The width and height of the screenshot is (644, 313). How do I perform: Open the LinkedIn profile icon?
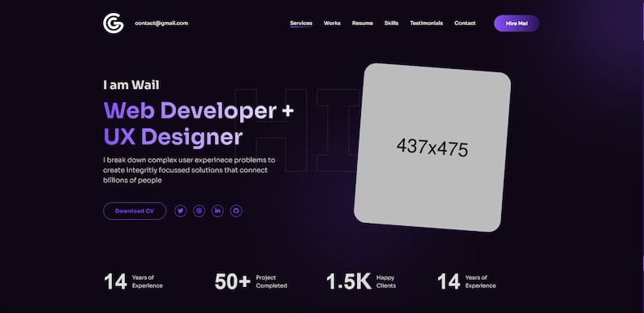[217, 211]
